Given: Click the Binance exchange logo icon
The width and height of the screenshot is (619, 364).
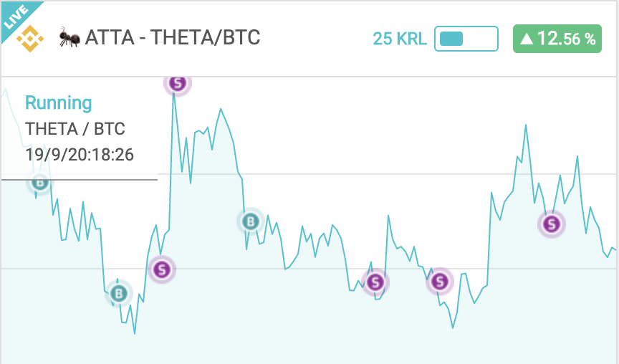Looking at the screenshot, I should pos(30,39).
